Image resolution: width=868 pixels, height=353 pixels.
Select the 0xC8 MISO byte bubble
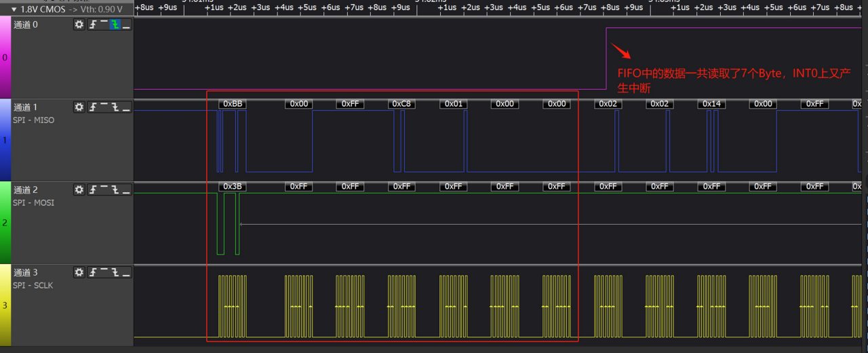pos(401,104)
